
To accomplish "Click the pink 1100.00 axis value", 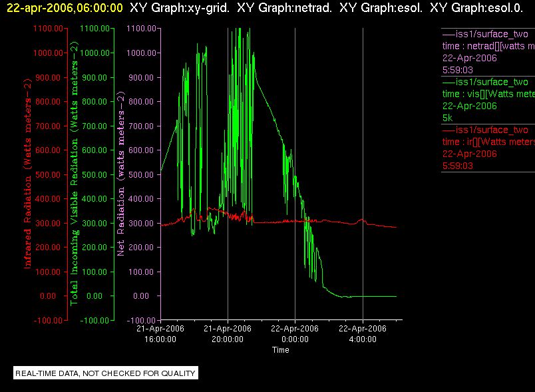I will click(x=141, y=29).
